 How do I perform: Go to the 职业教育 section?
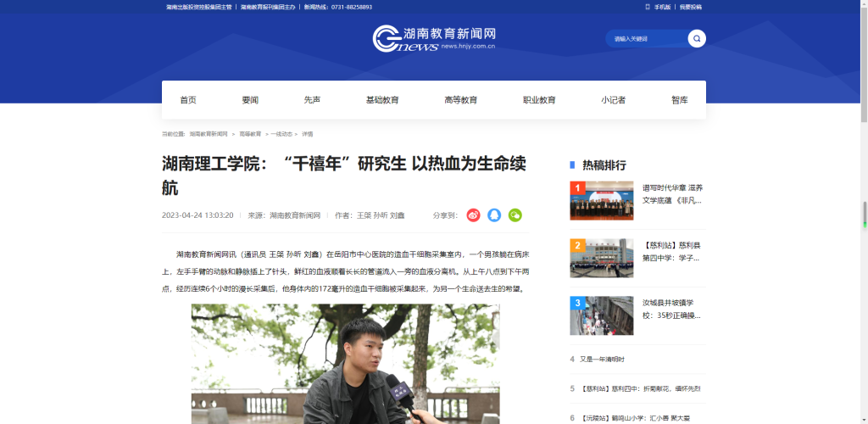click(x=539, y=100)
